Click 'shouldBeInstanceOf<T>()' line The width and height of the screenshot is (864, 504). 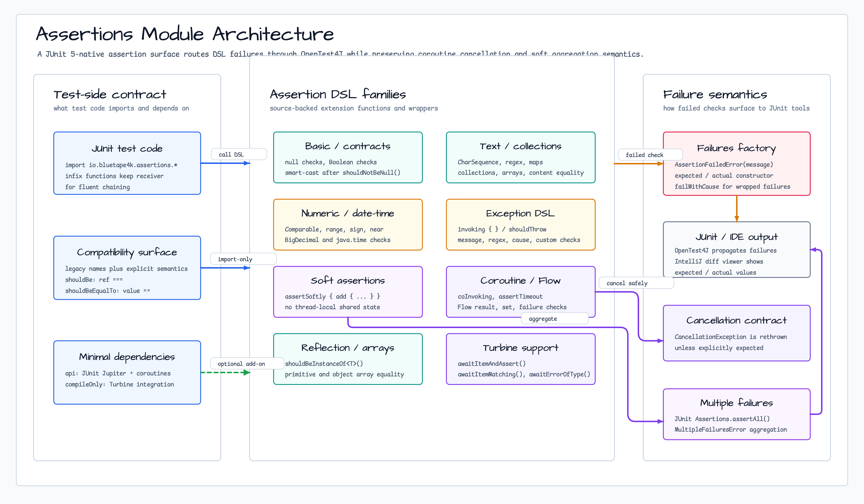[x=324, y=363]
